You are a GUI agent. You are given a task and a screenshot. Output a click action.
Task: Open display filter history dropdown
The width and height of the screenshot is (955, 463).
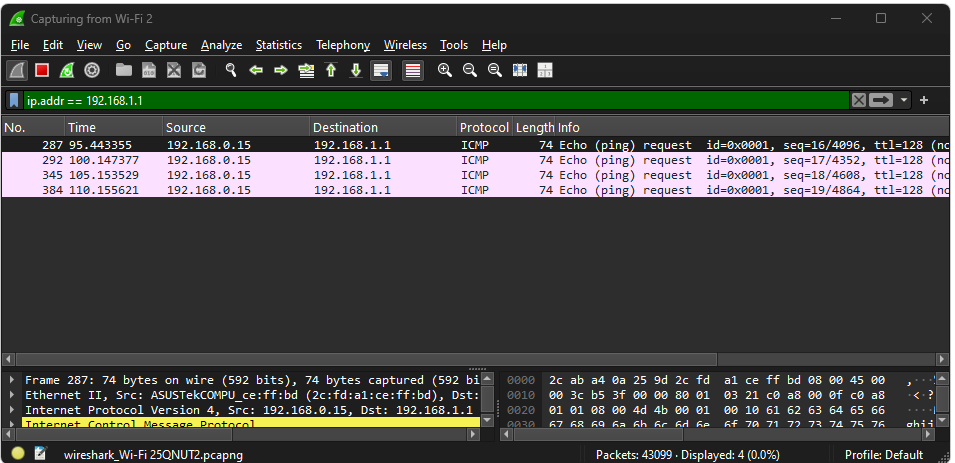[905, 100]
